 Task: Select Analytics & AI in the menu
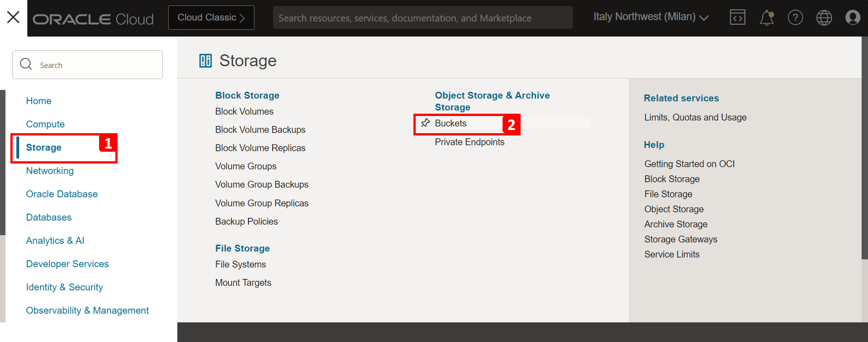click(x=55, y=241)
